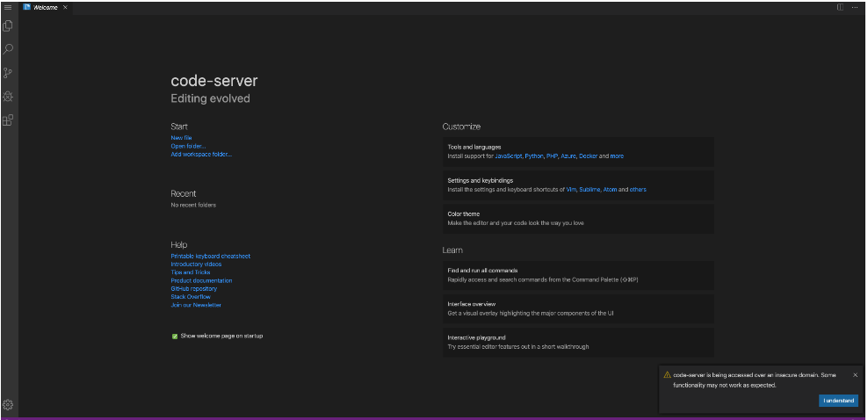This screenshot has height=420, width=868.
Task: Click the Customize section heading
Action: [x=462, y=127]
